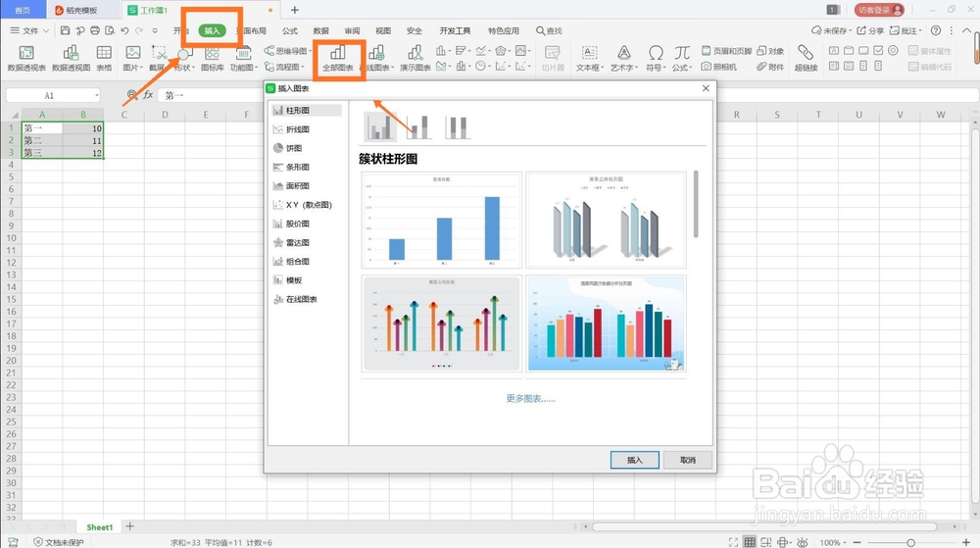The width and height of the screenshot is (980, 548).
Task: Switch to the 数据 ribbon tab
Action: point(320,30)
